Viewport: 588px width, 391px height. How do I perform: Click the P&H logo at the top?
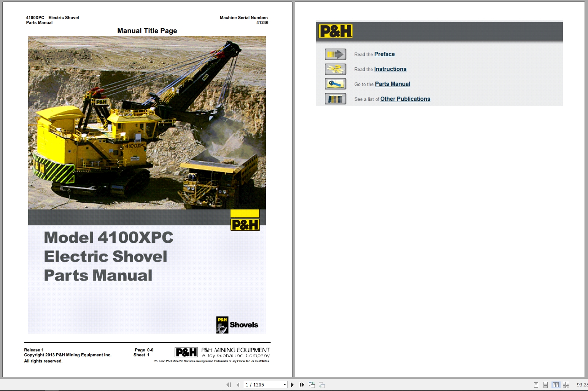coord(335,31)
